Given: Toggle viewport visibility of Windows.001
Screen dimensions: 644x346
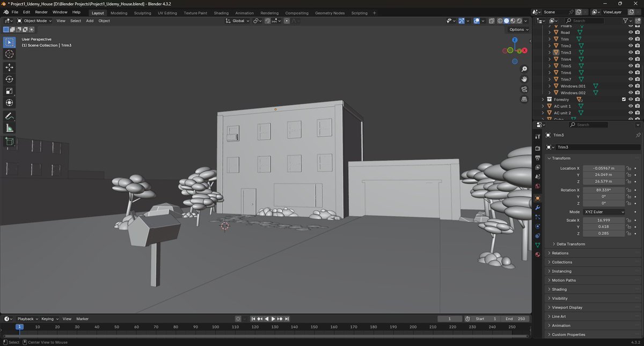Looking at the screenshot, I should (x=631, y=86).
